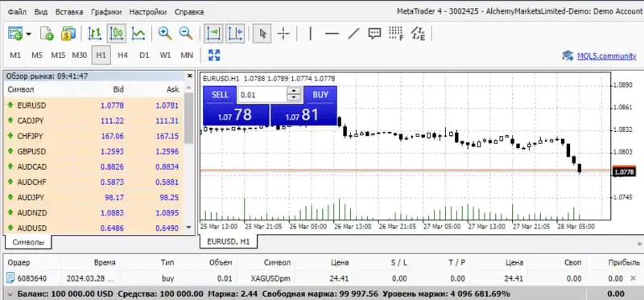Zoom out on the chart
644x300 pixels.
(x=186, y=34)
